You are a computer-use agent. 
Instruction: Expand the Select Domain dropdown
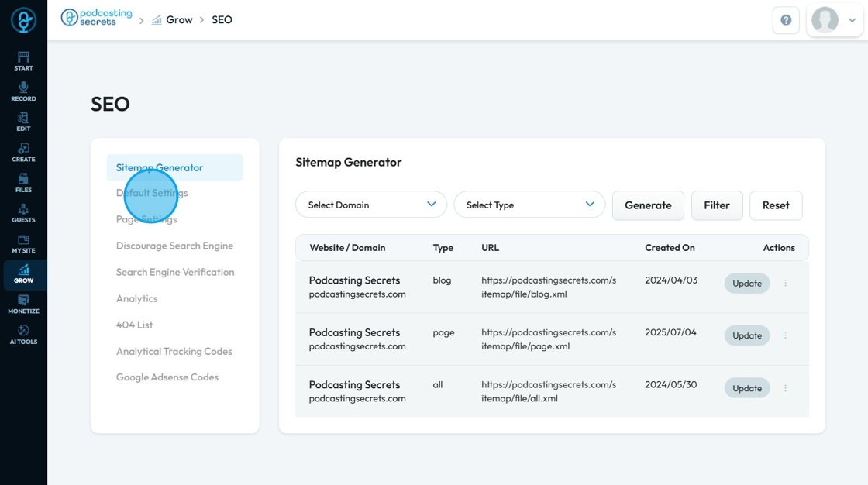tap(370, 205)
